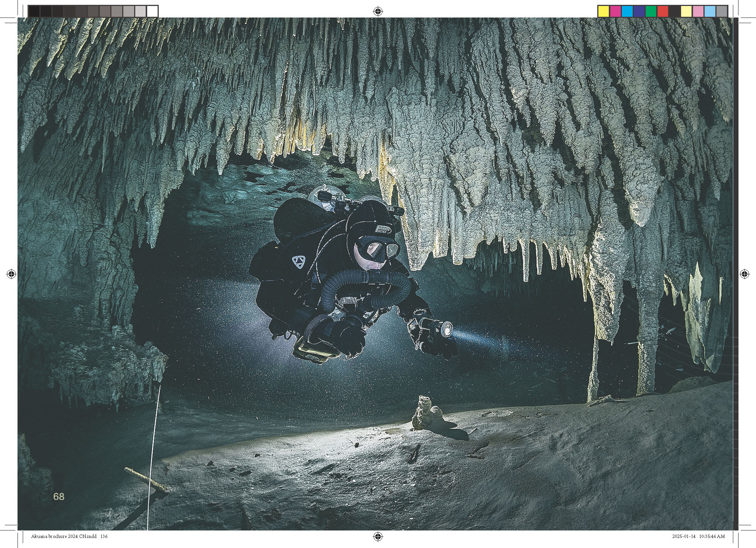Click the magenta color bar swatch
The width and height of the screenshot is (756, 548).
pyautogui.click(x=615, y=12)
